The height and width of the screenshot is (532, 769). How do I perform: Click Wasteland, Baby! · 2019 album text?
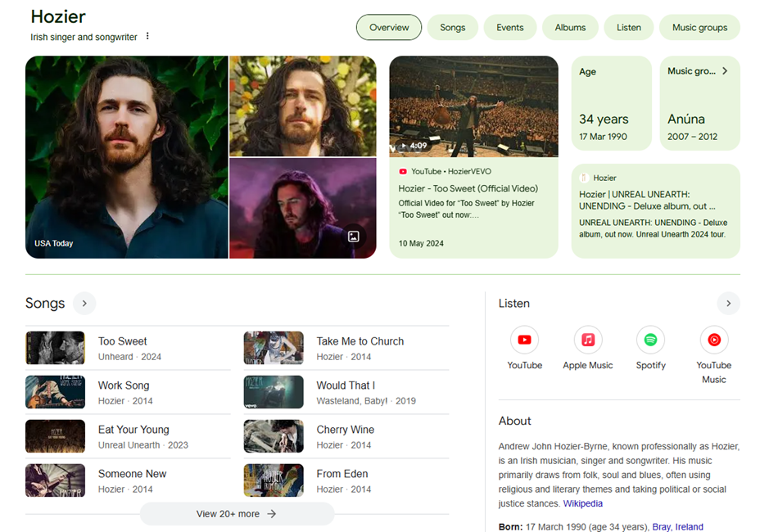pos(366,401)
